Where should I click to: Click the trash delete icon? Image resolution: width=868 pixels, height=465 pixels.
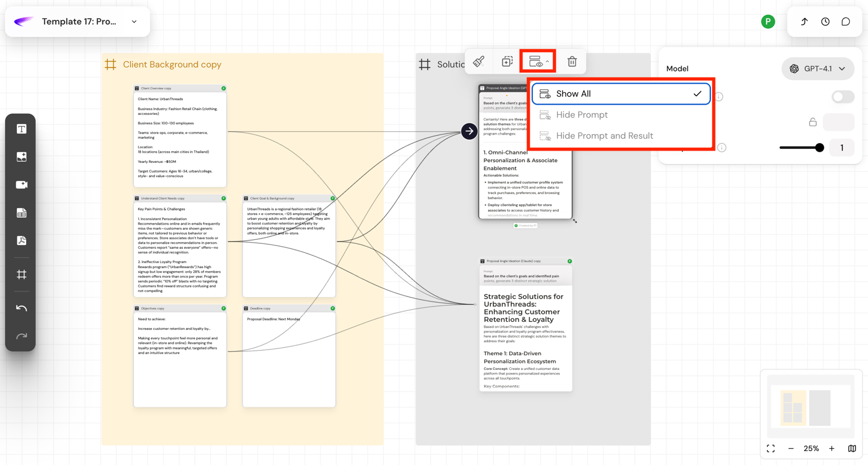click(x=572, y=62)
